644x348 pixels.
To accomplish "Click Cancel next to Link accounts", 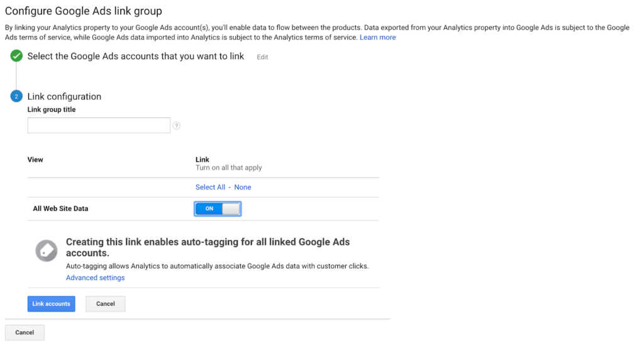I will [106, 303].
